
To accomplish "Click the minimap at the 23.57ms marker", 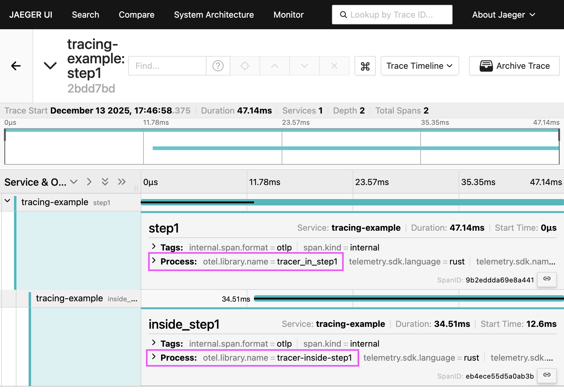I will pos(282,147).
